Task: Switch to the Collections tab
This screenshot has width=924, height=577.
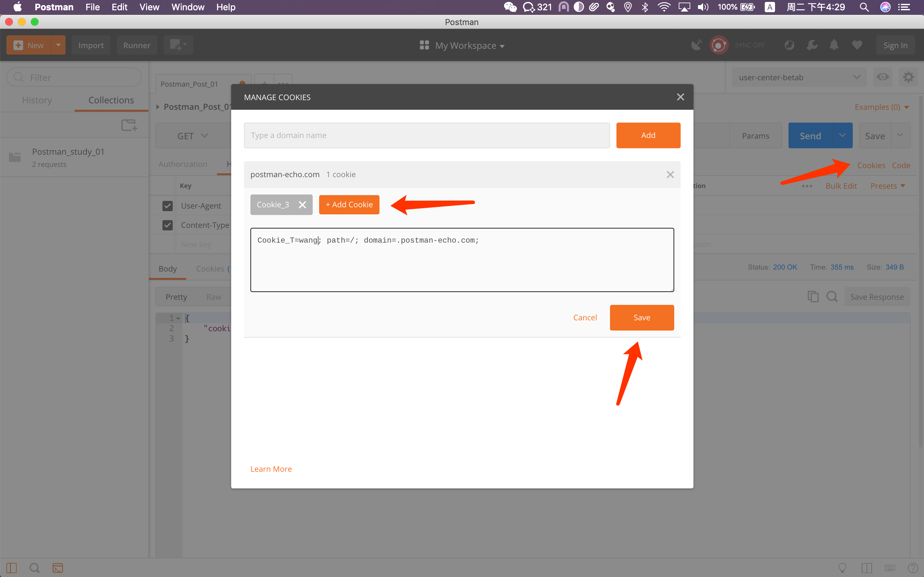Action: point(111,100)
